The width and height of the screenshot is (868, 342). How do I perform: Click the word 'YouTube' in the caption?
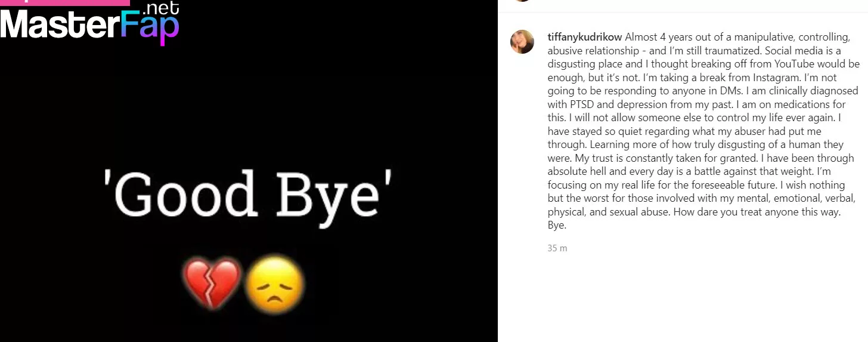click(817, 63)
